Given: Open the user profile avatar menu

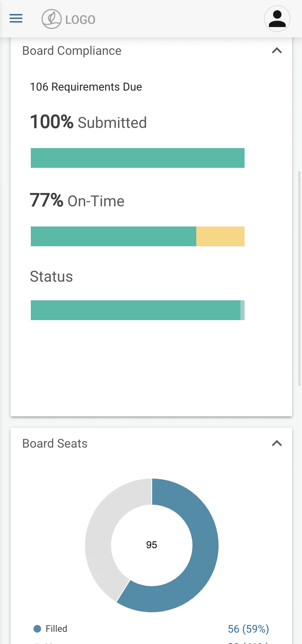Looking at the screenshot, I should click(277, 19).
